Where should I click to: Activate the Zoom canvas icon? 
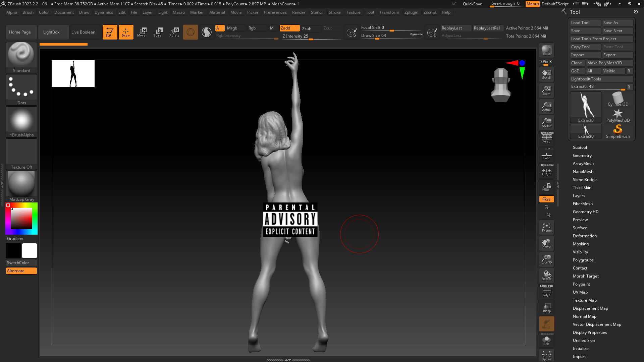click(546, 90)
